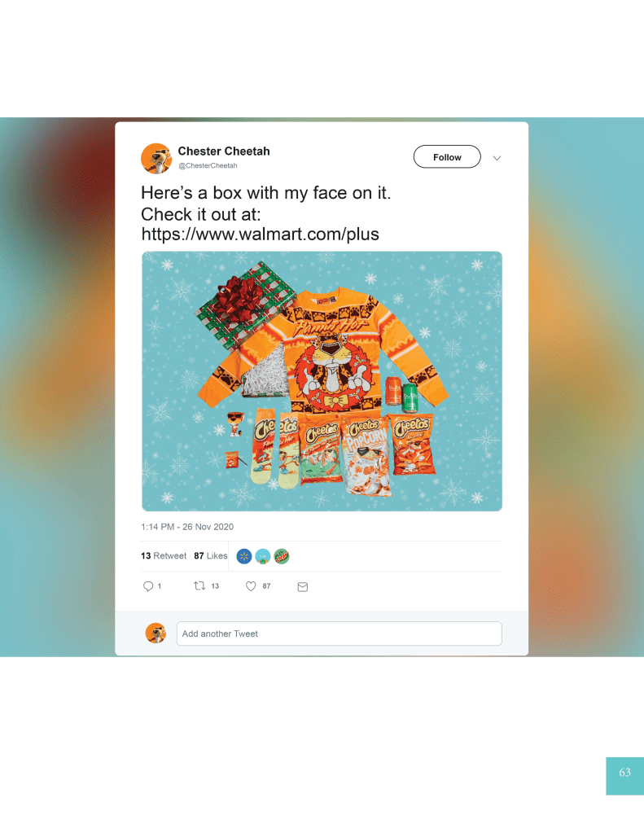The height and width of the screenshot is (833, 644).
Task: Show the 13 Retweet list
Action: click(164, 555)
